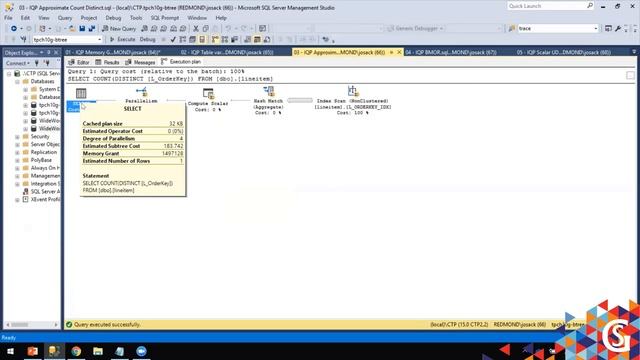This screenshot has width=640, height=360.
Task: Collapse the CTP server root node
Action: coord(9,73)
